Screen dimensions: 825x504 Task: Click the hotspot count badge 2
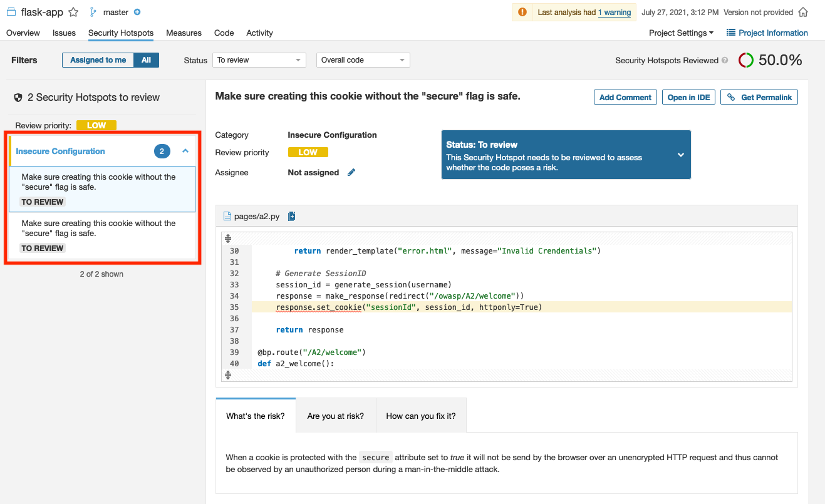(162, 151)
